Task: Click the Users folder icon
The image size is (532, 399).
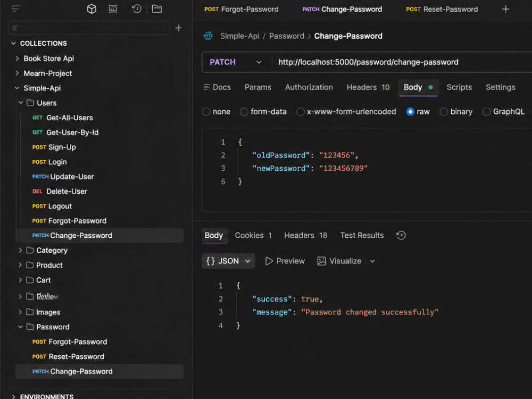Action: point(30,103)
